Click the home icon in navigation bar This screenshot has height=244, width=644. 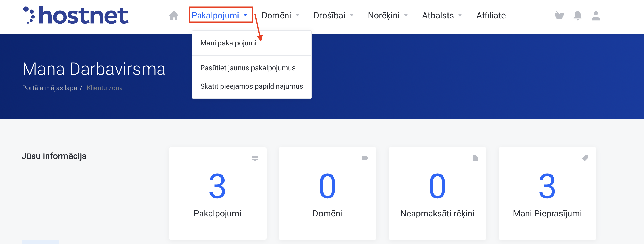click(174, 16)
